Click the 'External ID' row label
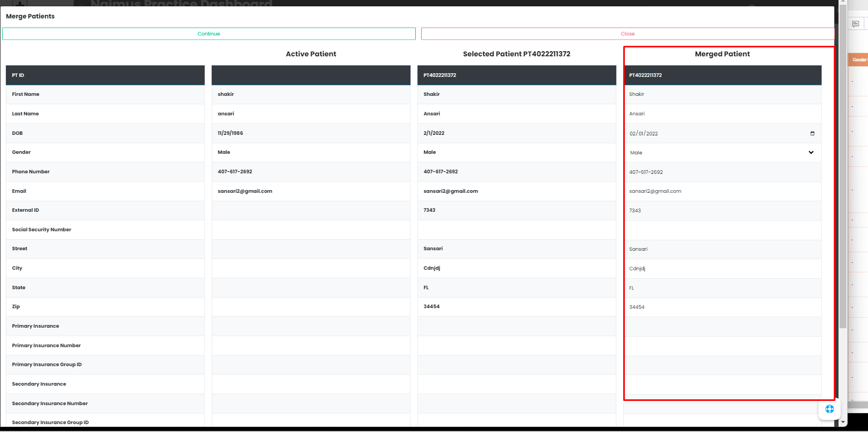 25,210
